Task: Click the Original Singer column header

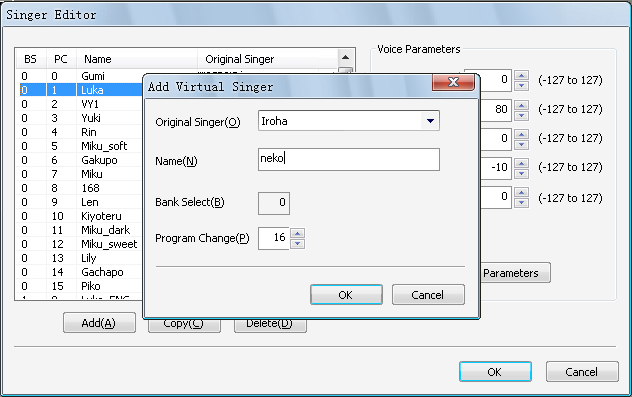Action: (x=268, y=59)
